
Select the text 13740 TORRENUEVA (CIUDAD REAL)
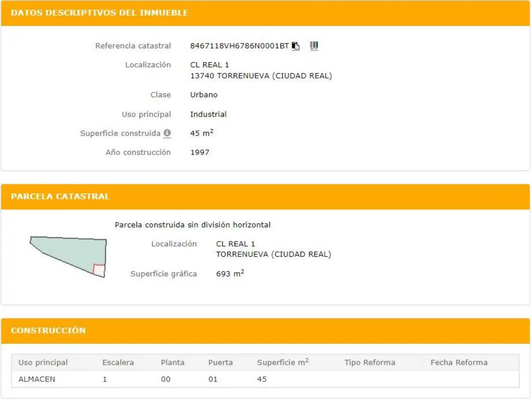[x=261, y=76]
